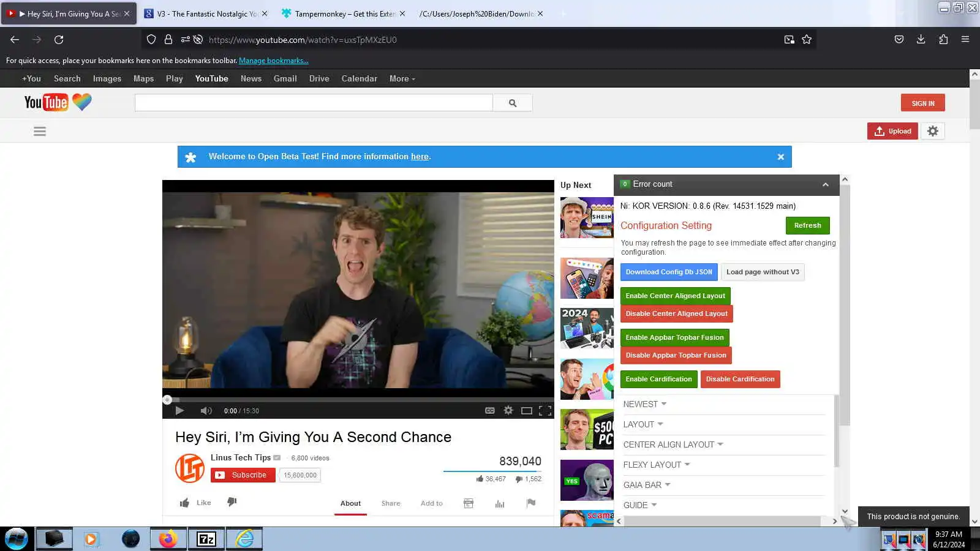Expand the LAYOUT section

pyautogui.click(x=643, y=424)
